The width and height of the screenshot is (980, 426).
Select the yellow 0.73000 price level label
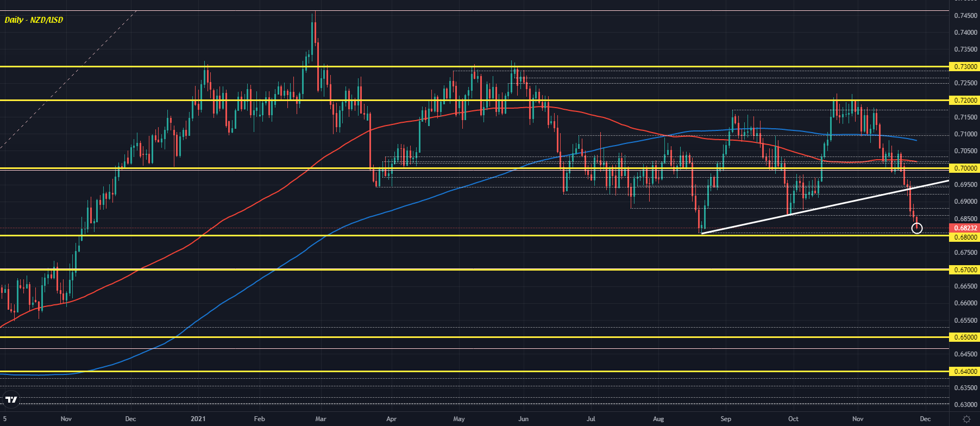(964, 67)
